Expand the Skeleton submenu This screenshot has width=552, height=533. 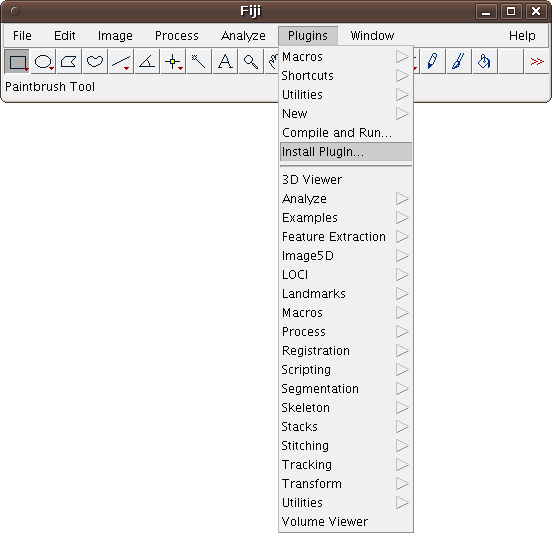(x=346, y=408)
